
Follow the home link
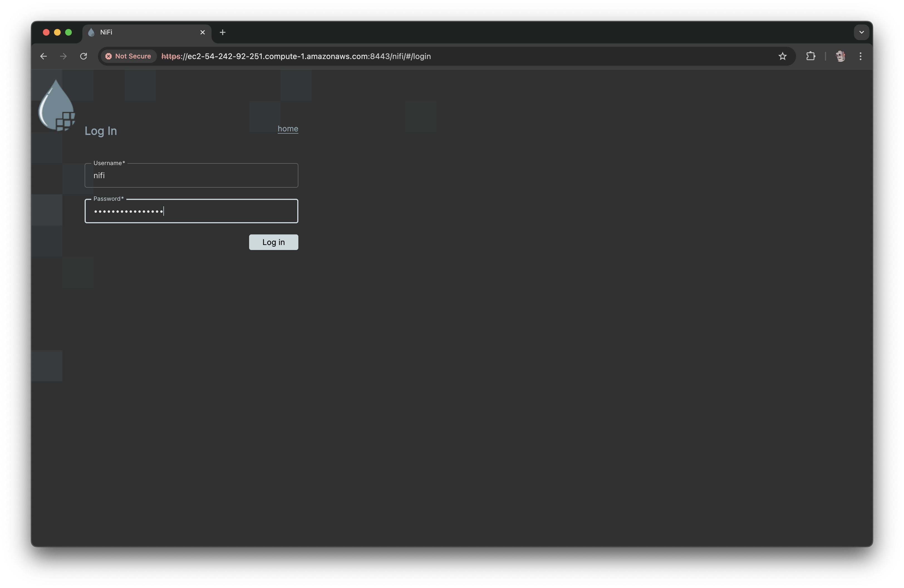[x=288, y=129]
